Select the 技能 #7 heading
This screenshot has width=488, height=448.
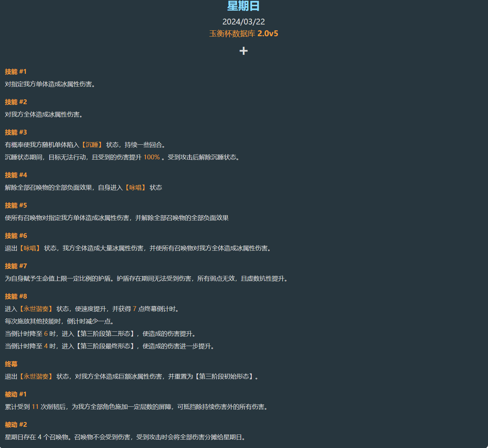click(16, 266)
